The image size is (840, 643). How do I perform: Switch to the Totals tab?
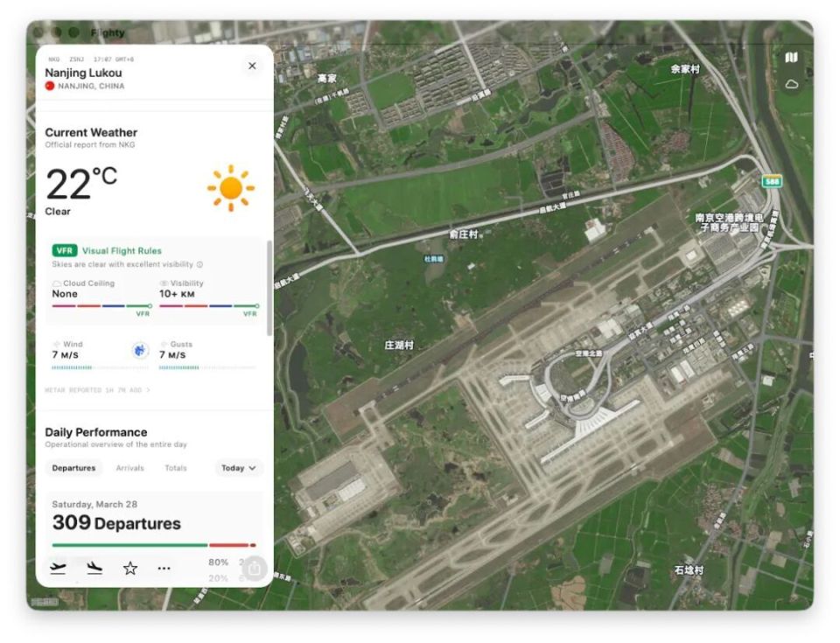coord(176,468)
